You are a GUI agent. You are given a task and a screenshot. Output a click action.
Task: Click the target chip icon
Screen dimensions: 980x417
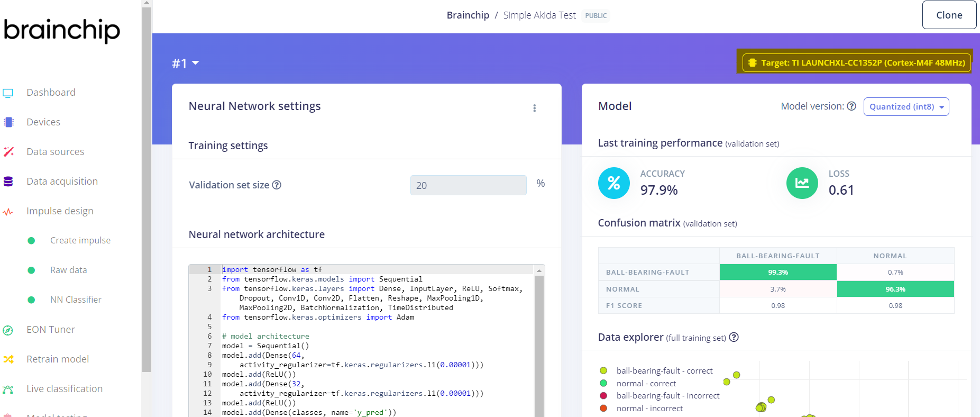753,62
